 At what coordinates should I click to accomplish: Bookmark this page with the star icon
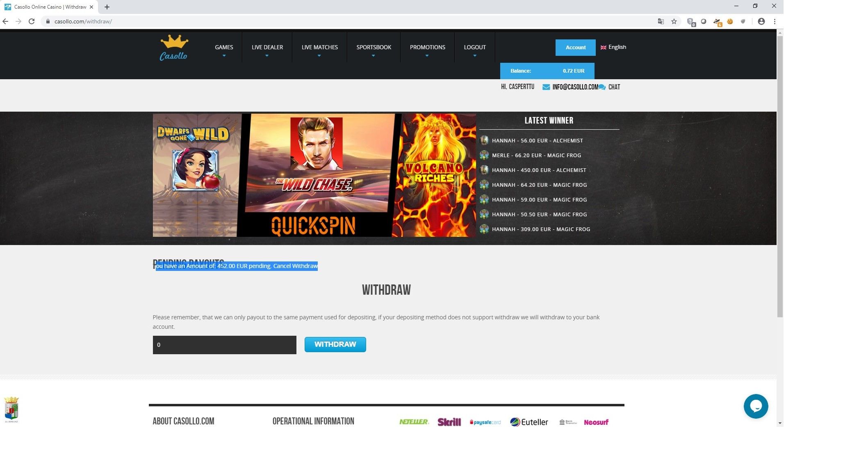pyautogui.click(x=674, y=21)
